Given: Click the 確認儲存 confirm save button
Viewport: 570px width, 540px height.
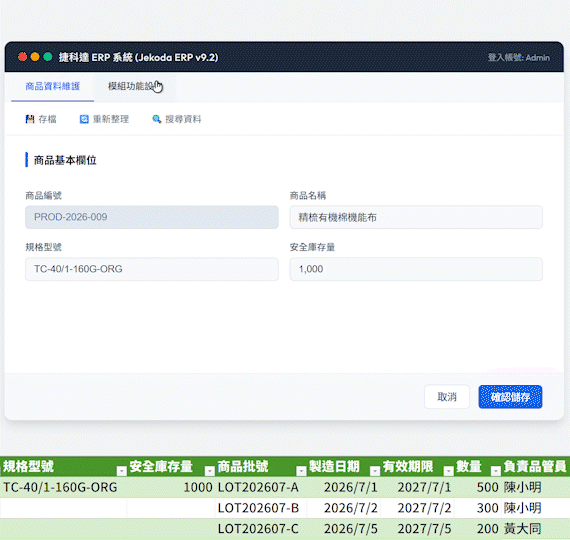Looking at the screenshot, I should click(510, 397).
